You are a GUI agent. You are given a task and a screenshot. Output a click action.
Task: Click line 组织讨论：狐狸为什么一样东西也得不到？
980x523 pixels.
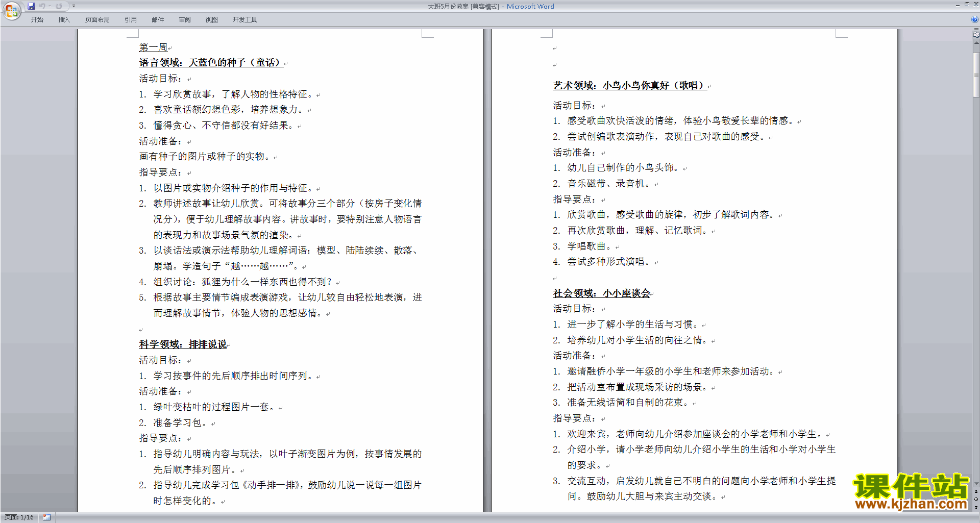click(243, 282)
